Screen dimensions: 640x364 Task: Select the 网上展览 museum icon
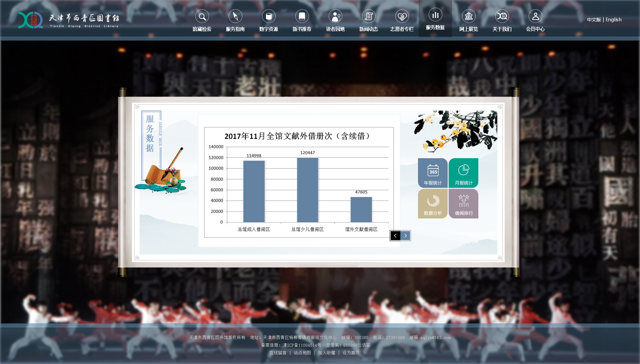click(x=469, y=16)
